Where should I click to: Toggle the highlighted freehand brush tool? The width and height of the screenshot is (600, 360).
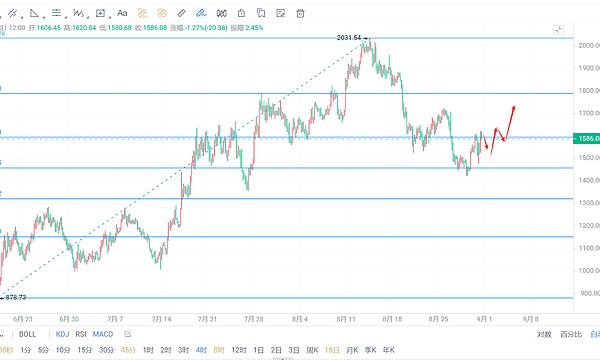[x=201, y=13]
